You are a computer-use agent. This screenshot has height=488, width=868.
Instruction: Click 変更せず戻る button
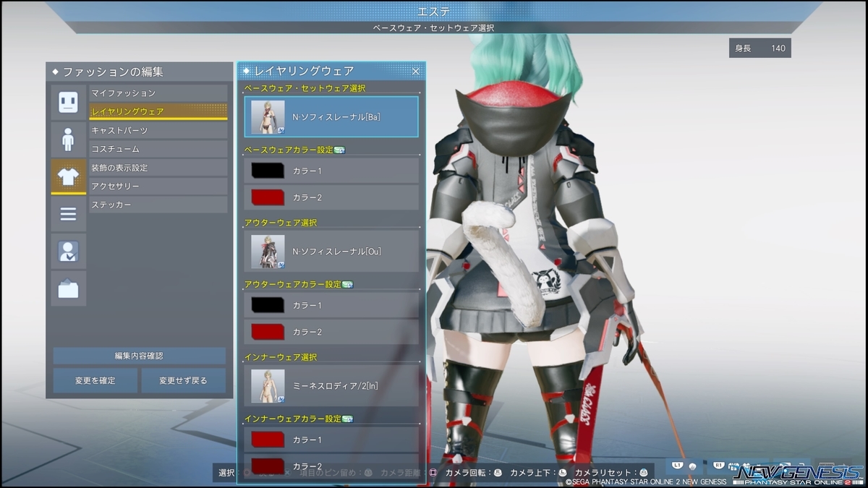click(183, 380)
